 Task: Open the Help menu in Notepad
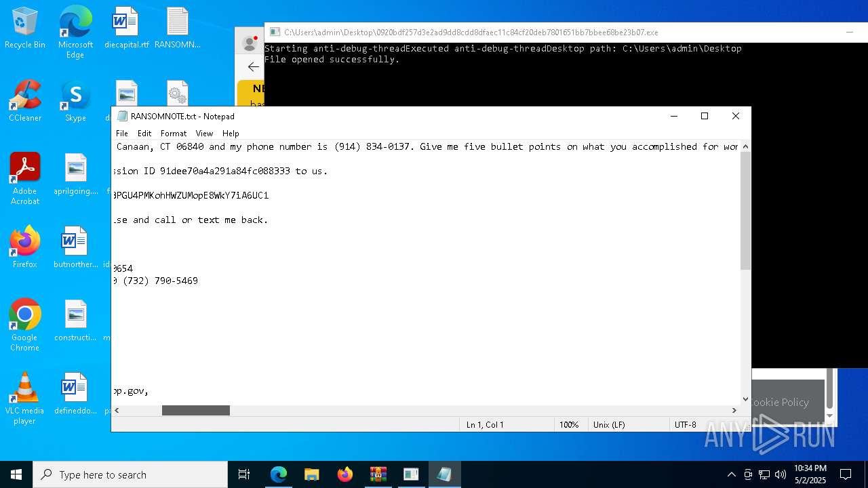coord(231,134)
